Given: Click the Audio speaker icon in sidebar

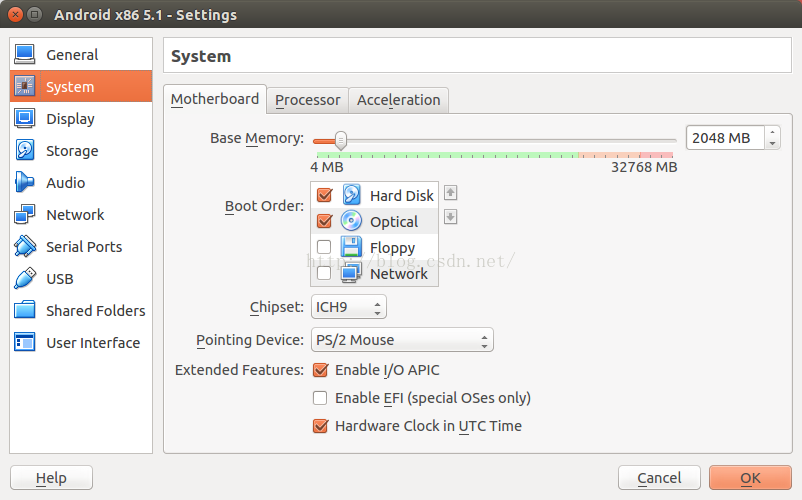Looking at the screenshot, I should click(25, 182).
